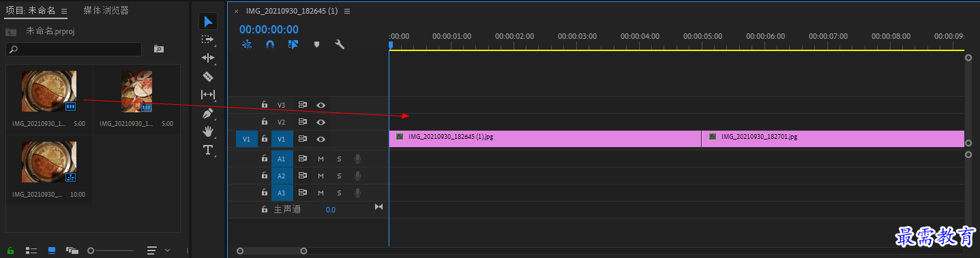This screenshot has width=980, height=258.
Task: Open the project panel menu next to 未命名
Action: point(64,12)
